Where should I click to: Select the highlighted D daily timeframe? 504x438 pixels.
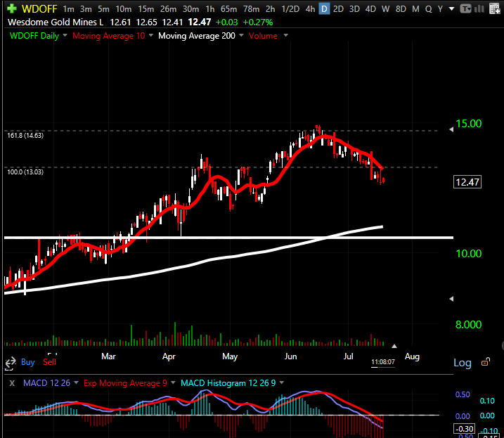pyautogui.click(x=324, y=9)
